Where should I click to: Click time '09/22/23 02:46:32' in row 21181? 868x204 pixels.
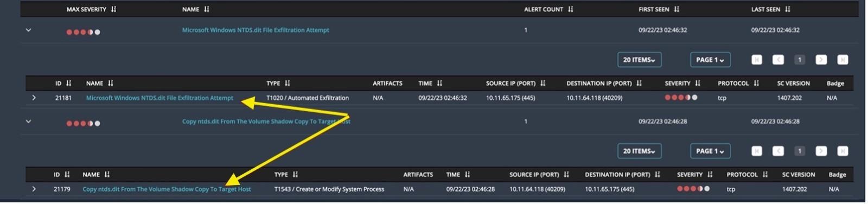442,98
